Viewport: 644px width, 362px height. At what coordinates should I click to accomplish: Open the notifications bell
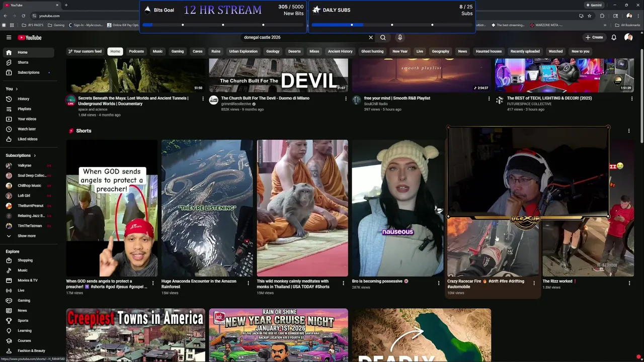(x=614, y=37)
